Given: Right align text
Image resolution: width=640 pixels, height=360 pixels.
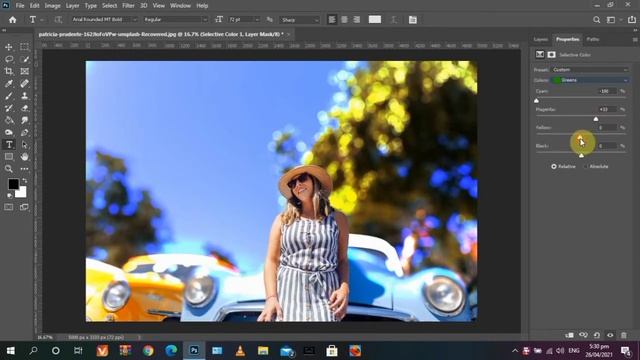Looking at the screenshot, I should (357, 20).
